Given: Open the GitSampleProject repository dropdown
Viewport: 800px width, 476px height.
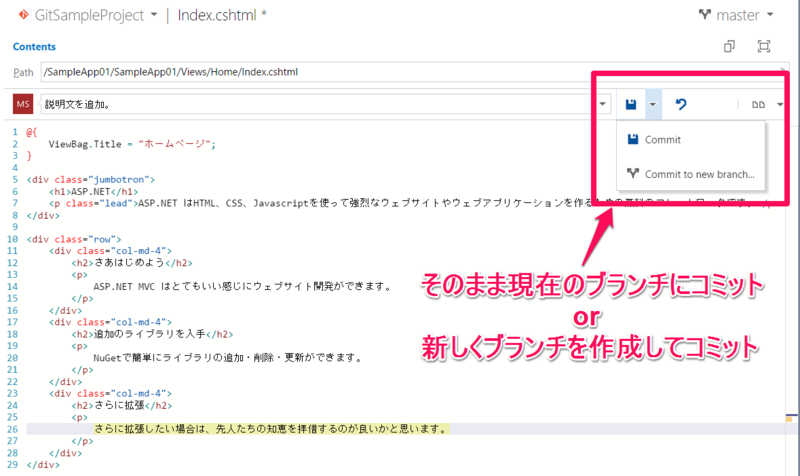Looking at the screenshot, I should [x=154, y=15].
